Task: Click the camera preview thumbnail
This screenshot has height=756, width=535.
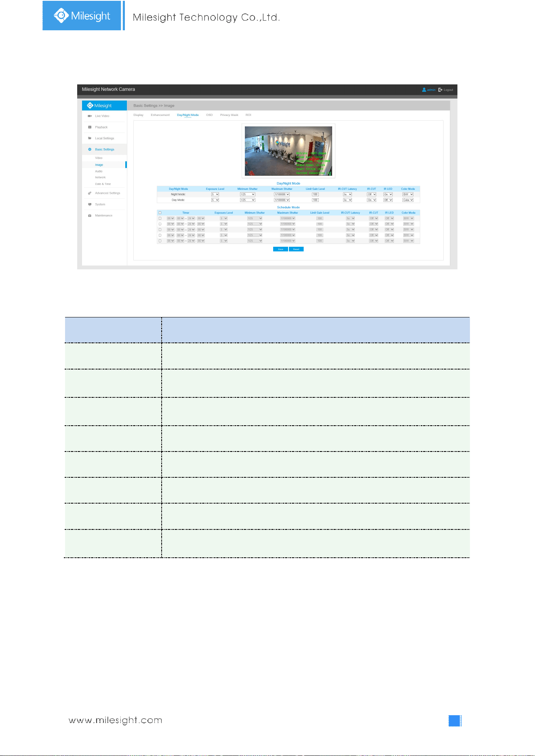Action: pyautogui.click(x=289, y=151)
